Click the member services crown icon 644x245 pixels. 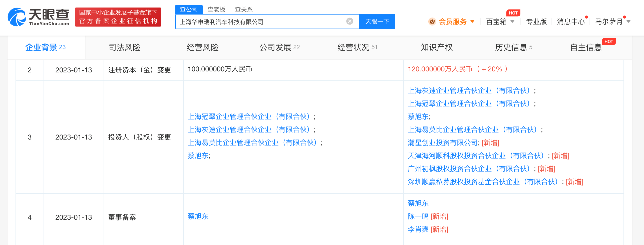432,22
